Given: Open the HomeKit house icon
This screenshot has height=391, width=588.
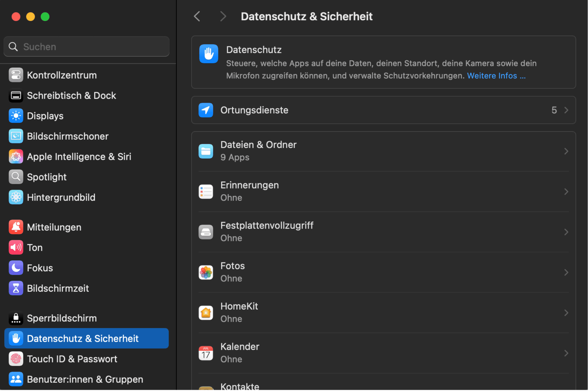Looking at the screenshot, I should tap(205, 313).
